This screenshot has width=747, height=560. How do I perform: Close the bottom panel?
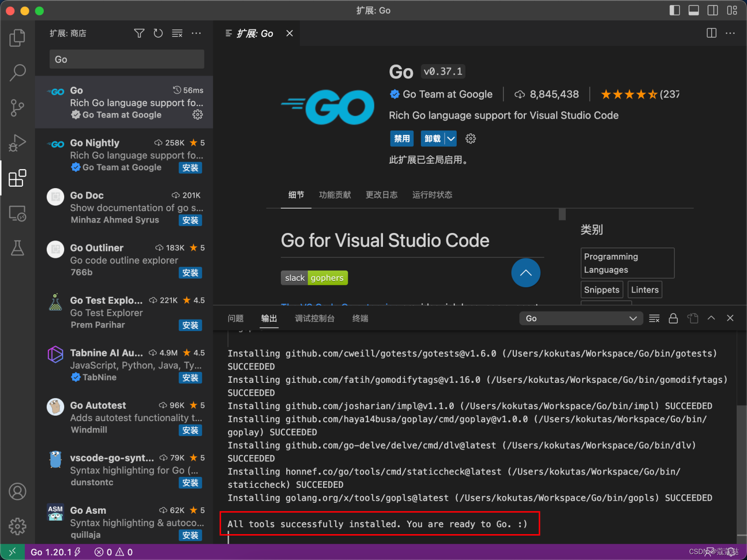pyautogui.click(x=730, y=318)
